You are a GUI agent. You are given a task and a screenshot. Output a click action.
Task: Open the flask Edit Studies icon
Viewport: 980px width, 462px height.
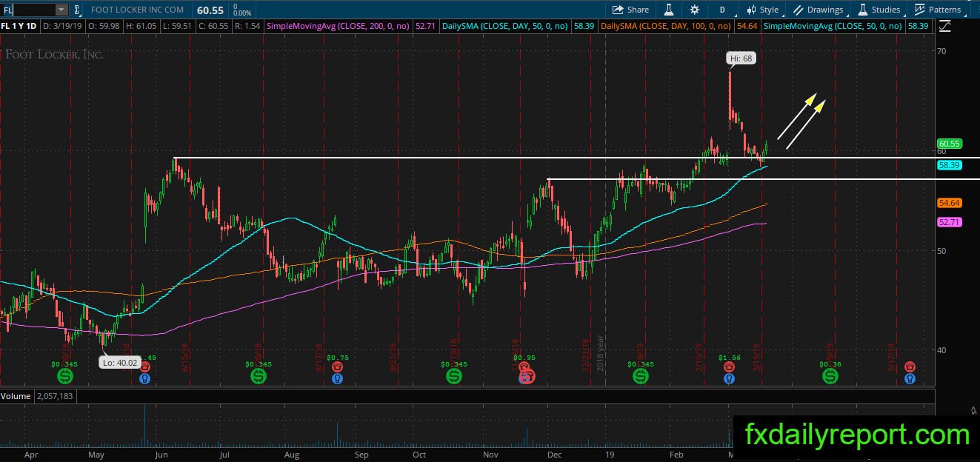pos(668,10)
